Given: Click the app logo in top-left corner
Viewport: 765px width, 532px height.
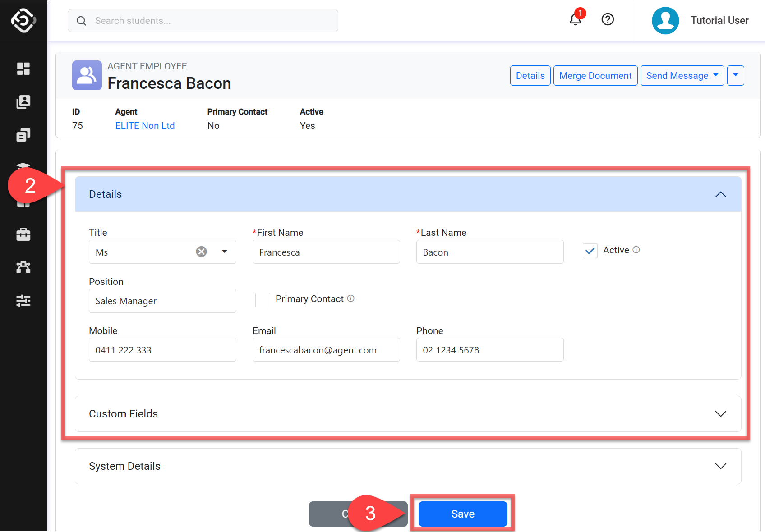Looking at the screenshot, I should pyautogui.click(x=23, y=21).
